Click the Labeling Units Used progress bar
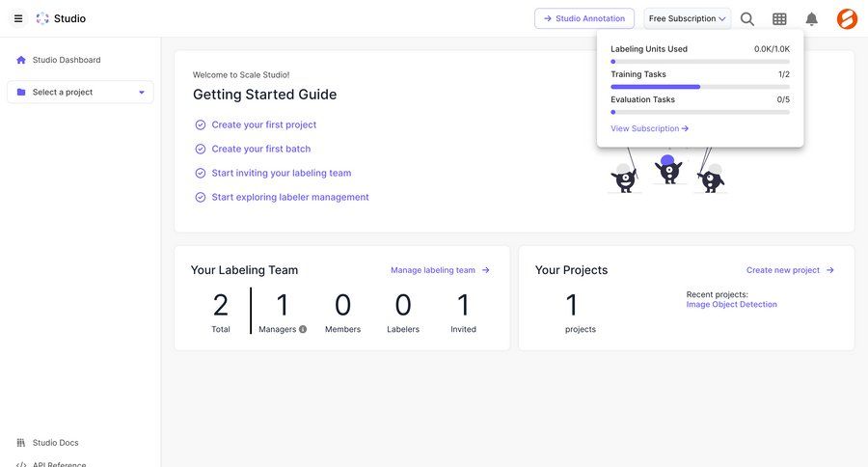868x467 pixels. point(700,62)
